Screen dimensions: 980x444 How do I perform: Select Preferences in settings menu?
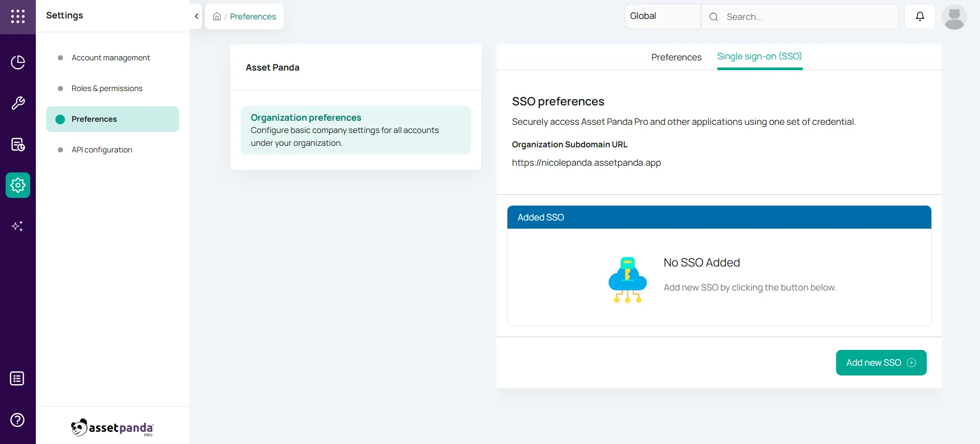click(113, 119)
